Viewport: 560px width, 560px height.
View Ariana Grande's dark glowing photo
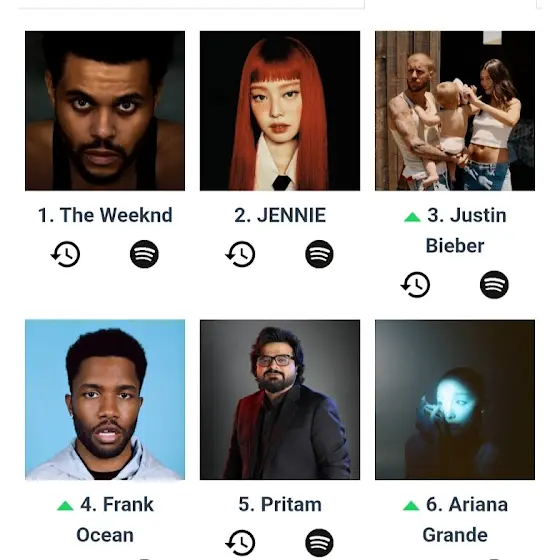455,400
